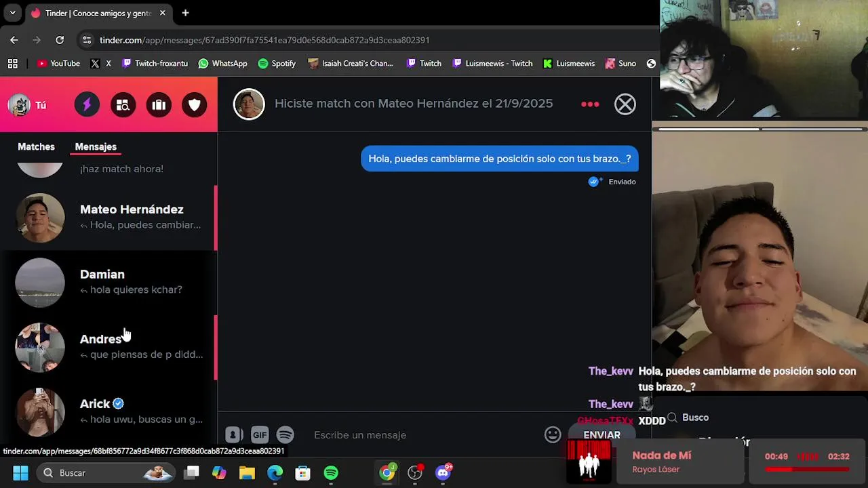Open the Suno bookmark
Image resolution: width=868 pixels, height=488 pixels.
620,64
